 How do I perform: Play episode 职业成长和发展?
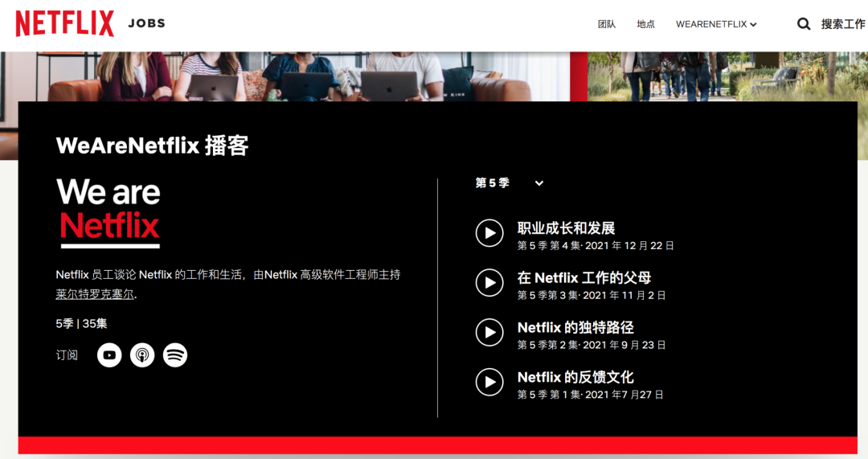pos(489,233)
